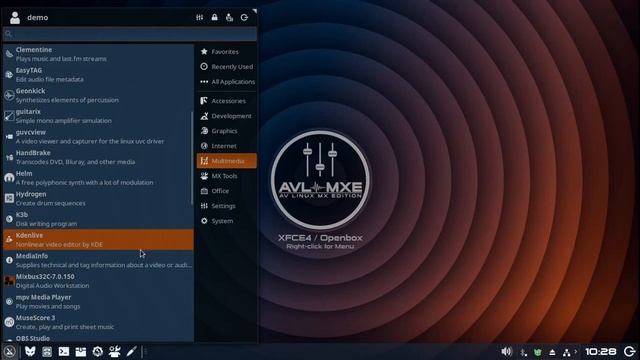Show Favorites category

(227, 52)
